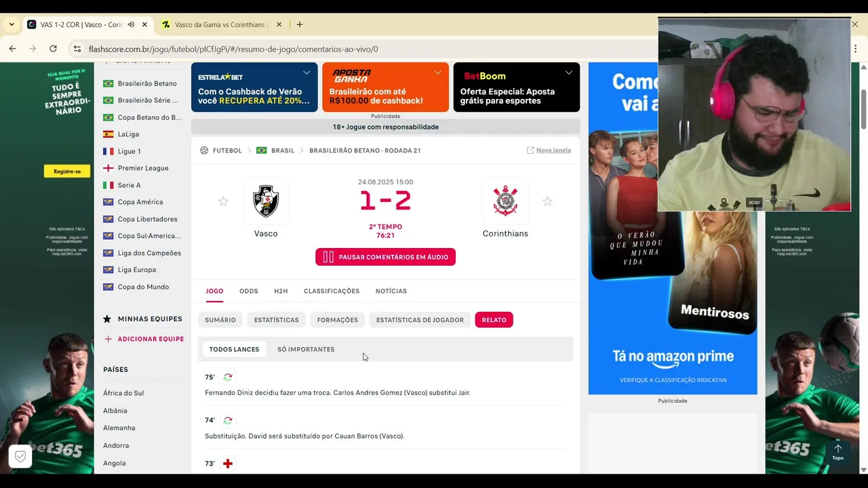Switch to Vasco da Gama vs Corinthians tab

[221, 24]
